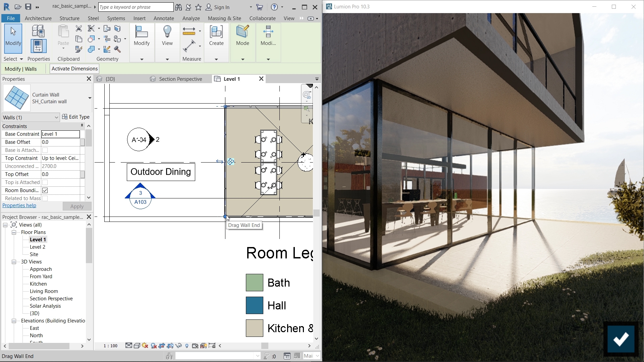Check the Base is Attached box
This screenshot has height=362, width=644.
tap(45, 150)
